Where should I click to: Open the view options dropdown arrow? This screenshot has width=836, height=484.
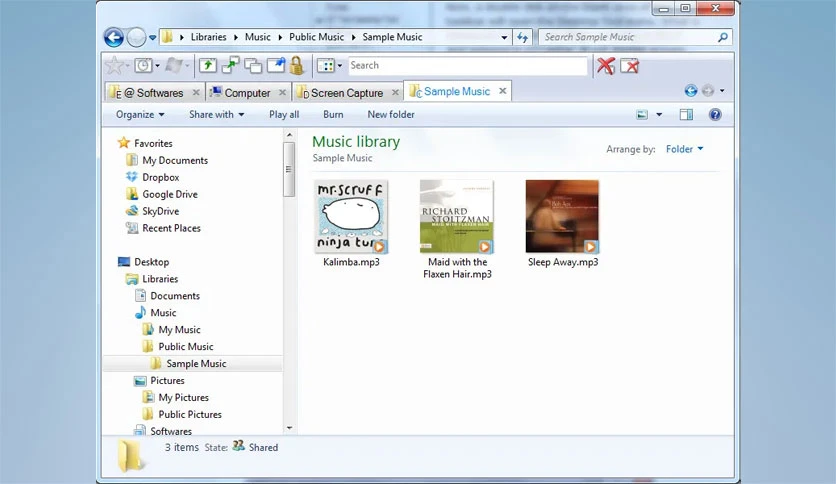click(x=659, y=115)
